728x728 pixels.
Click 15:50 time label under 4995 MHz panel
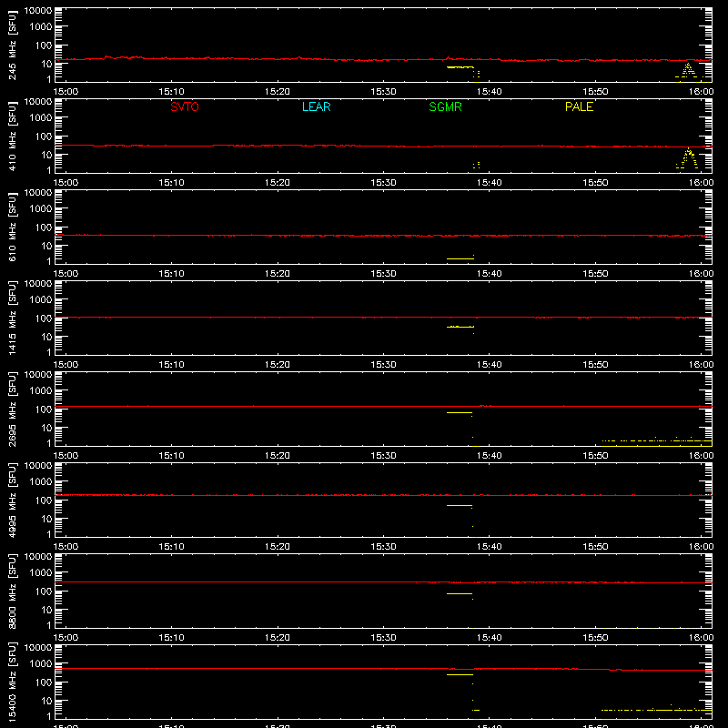(x=595, y=547)
